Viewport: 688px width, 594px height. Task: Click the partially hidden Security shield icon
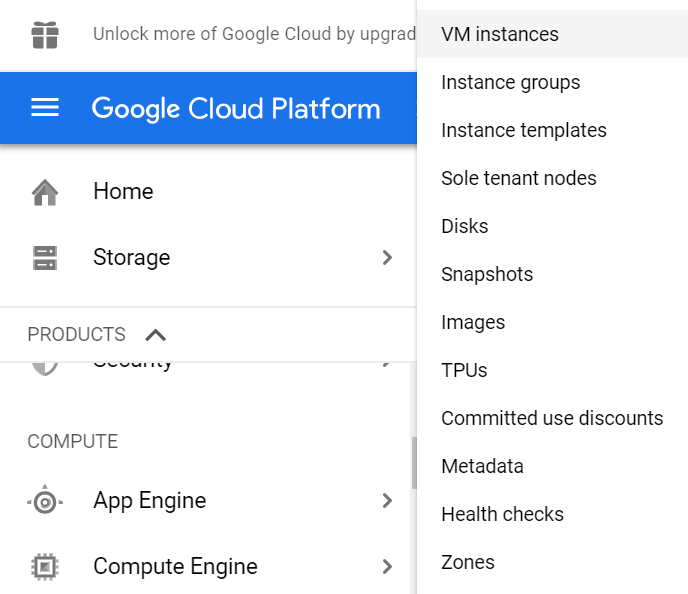pos(45,366)
